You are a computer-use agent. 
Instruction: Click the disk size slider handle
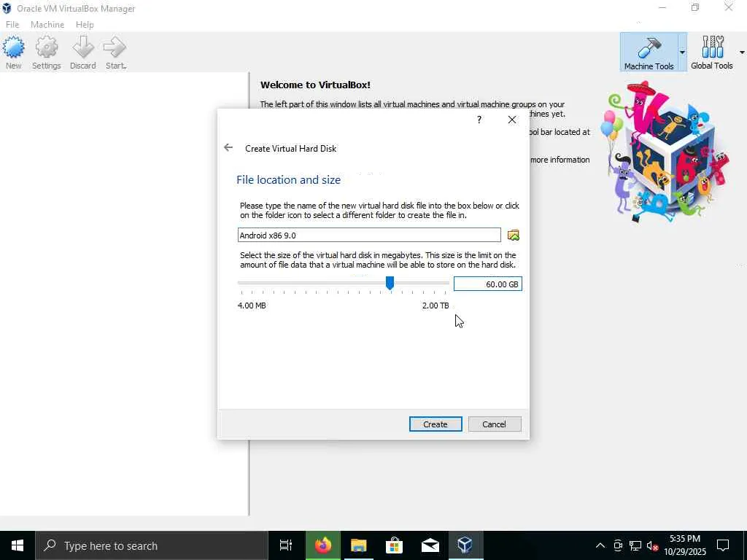pos(390,283)
